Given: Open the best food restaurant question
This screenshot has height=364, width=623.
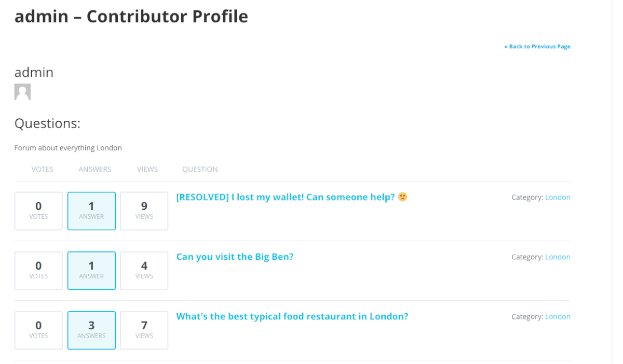Looking at the screenshot, I should pos(292,316).
